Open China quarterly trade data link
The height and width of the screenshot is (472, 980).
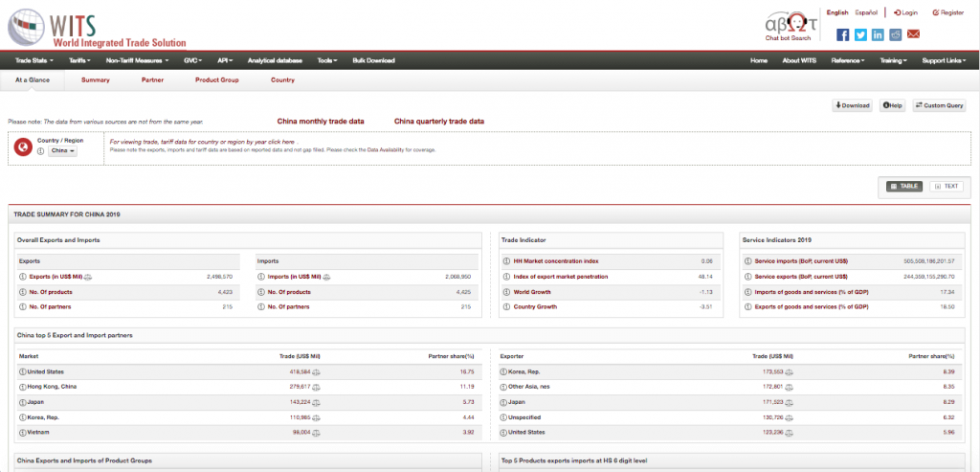[438, 122]
